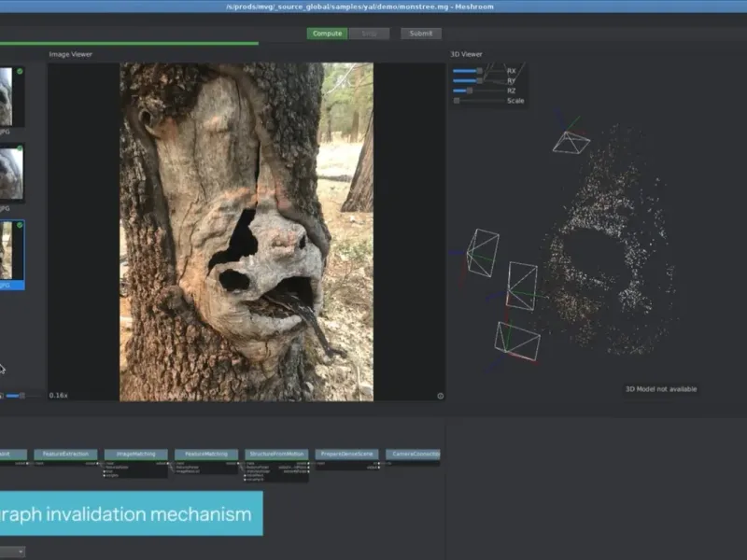The width and height of the screenshot is (747, 560).
Task: Click the RZ rotation slider handle
Action: (469, 91)
